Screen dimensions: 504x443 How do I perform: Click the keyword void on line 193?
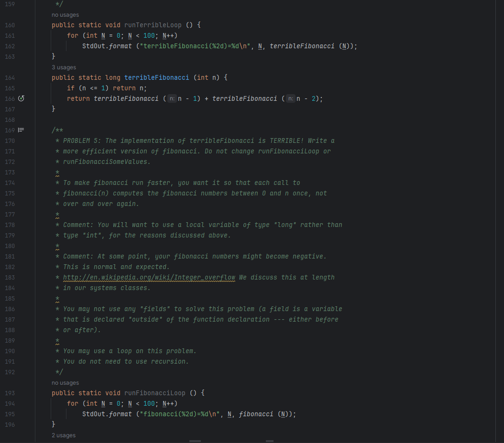[113, 392]
